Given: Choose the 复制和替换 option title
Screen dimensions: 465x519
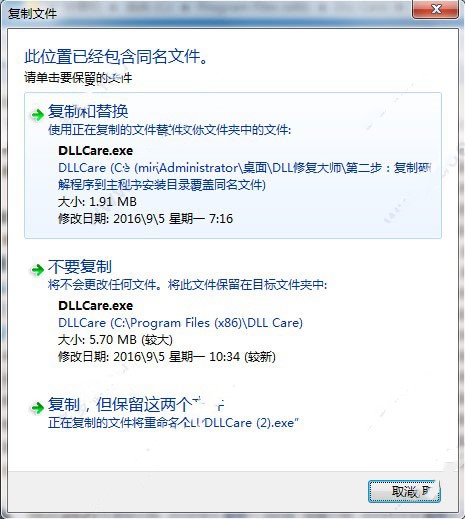Looking at the screenshot, I should (x=88, y=111).
